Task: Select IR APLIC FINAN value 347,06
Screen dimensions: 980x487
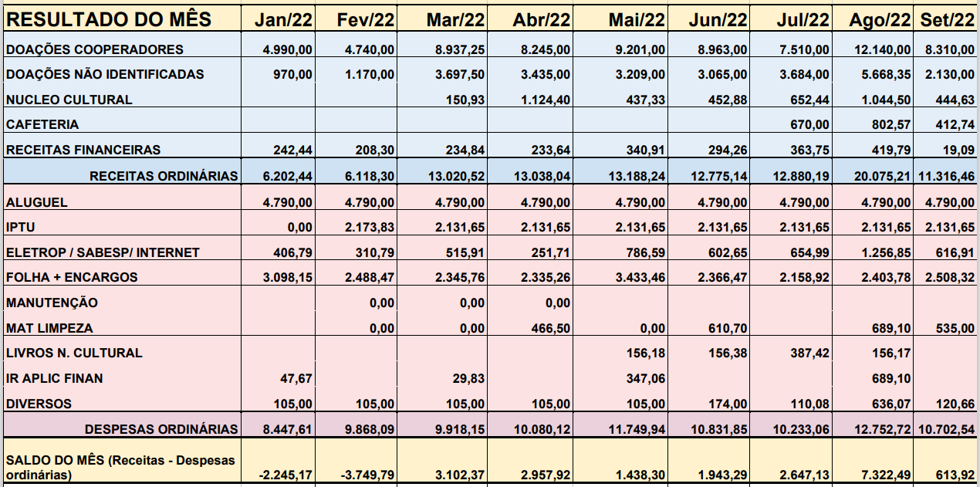Action: 645,379
